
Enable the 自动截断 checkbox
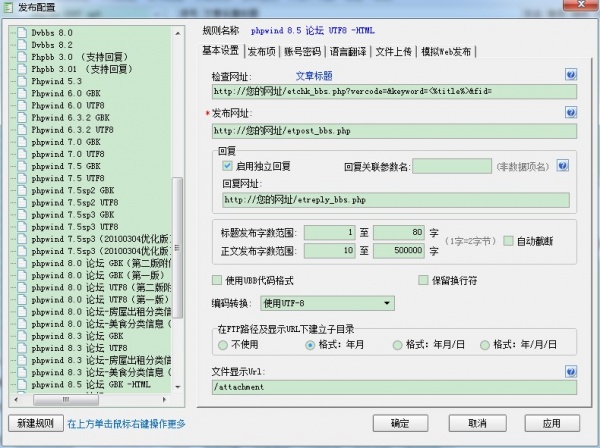(x=508, y=241)
